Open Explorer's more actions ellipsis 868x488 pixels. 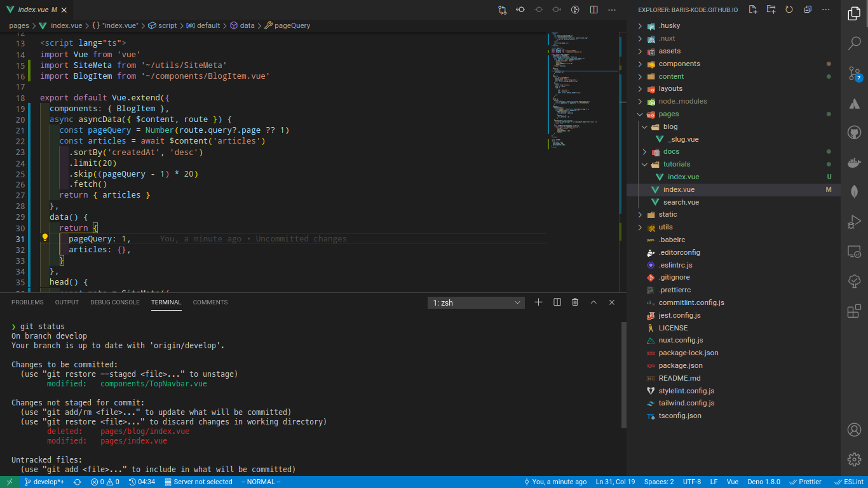click(826, 10)
